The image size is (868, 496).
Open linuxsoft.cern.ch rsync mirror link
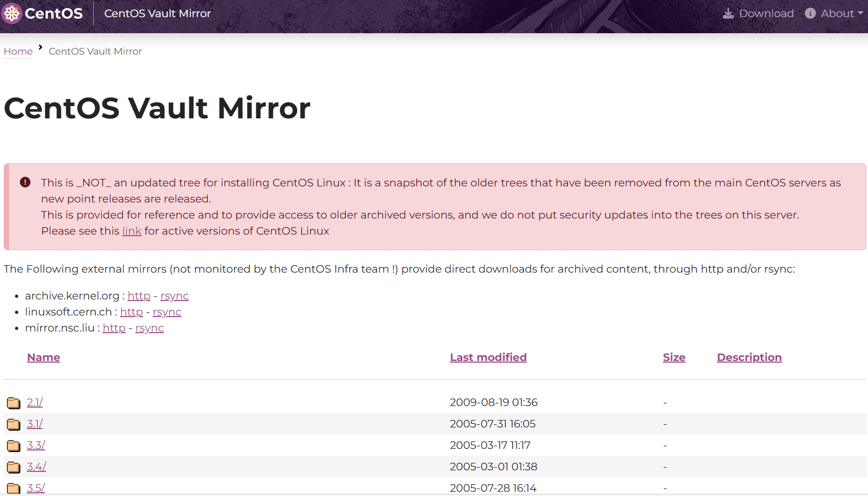pos(167,312)
